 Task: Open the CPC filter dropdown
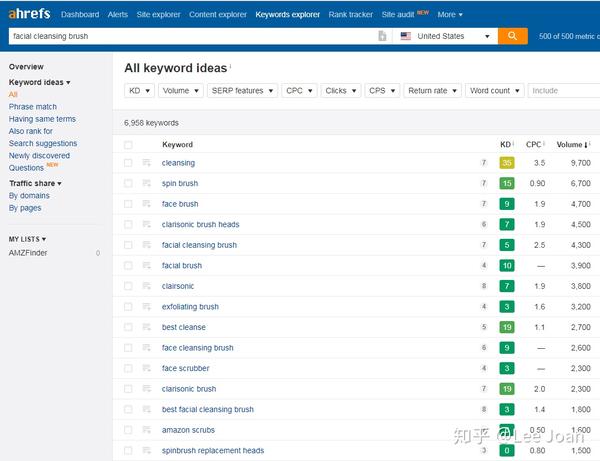299,91
